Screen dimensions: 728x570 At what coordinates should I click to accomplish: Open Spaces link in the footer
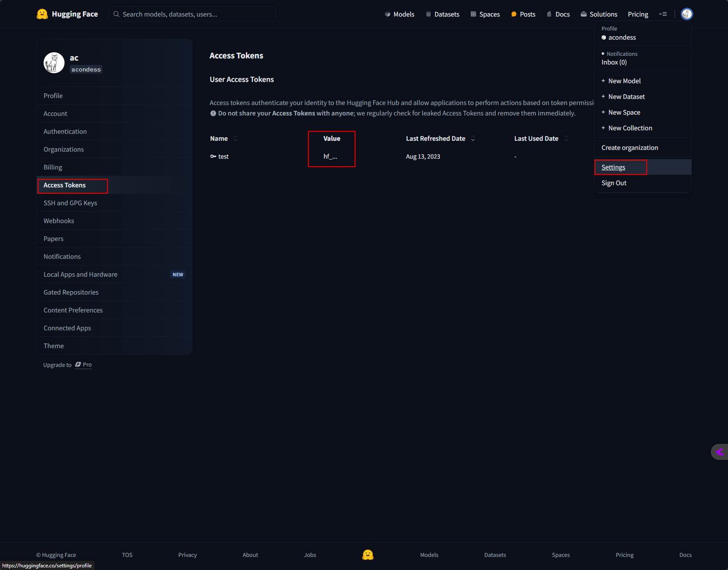[561, 555]
